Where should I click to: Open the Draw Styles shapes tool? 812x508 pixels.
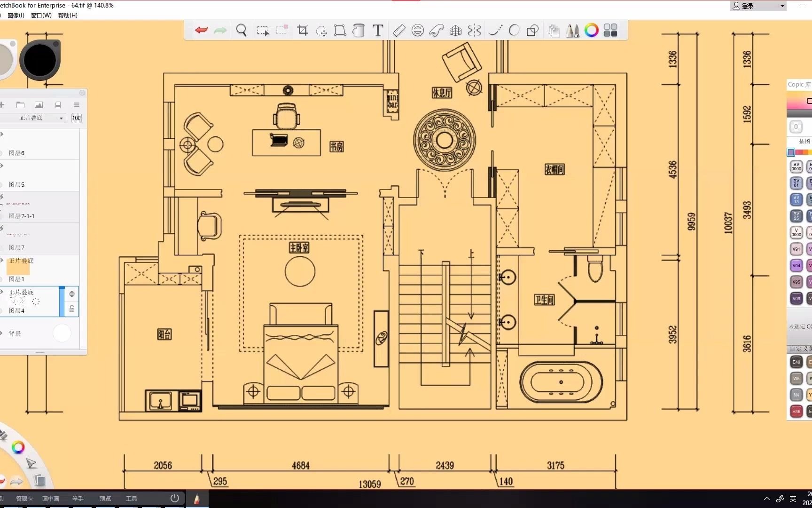click(533, 31)
